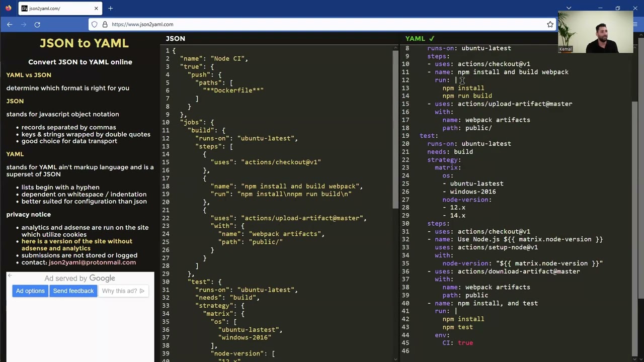Click JSON line '"run": "npm install\nnpm run build\n"'
The width and height of the screenshot is (644, 362).
281,194
